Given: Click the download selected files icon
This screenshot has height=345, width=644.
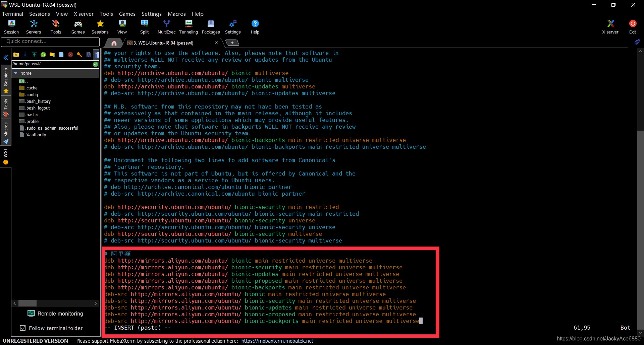Looking at the screenshot, I should tap(25, 55).
